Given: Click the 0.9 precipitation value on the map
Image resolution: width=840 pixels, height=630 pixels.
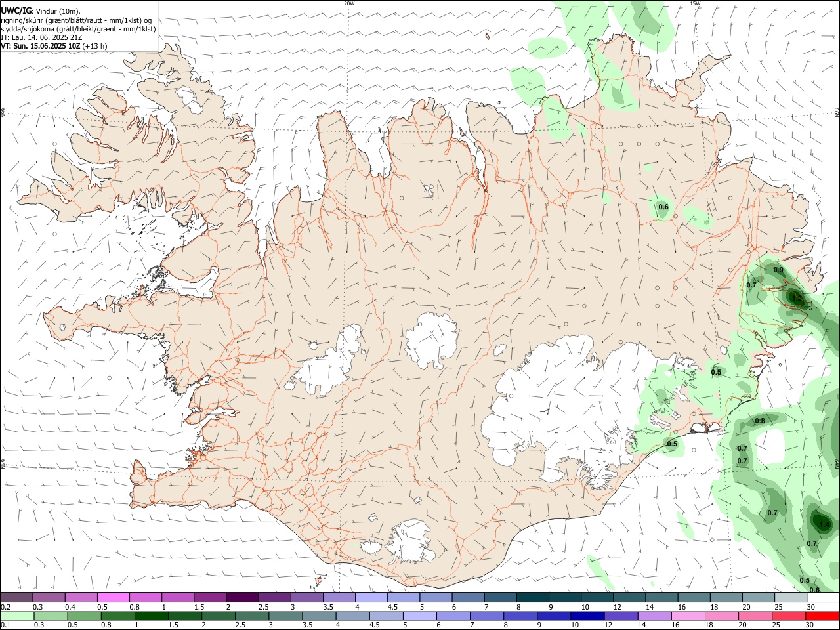Looking at the screenshot, I should (778, 270).
